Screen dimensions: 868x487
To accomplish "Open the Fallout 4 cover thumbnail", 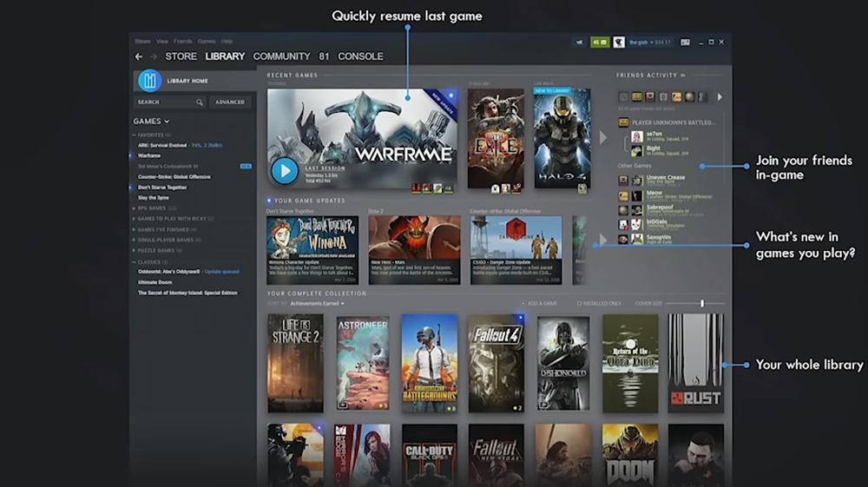I will coord(496,363).
